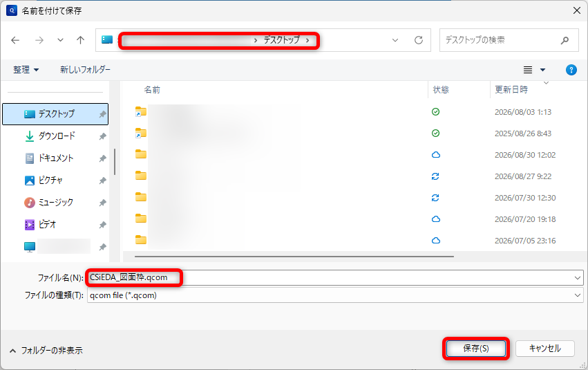Screen dimensions: 588x370
Task: Navigate up one folder level
Action: (80, 40)
